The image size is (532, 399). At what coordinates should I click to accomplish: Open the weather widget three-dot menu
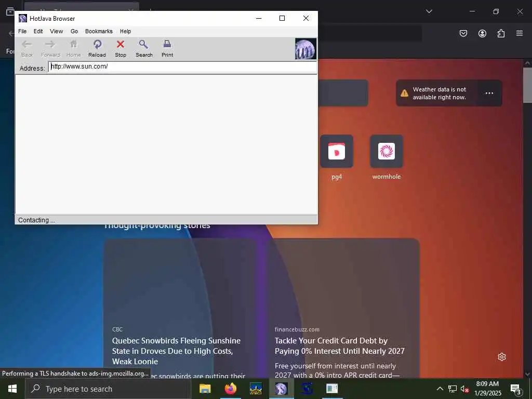click(x=489, y=94)
